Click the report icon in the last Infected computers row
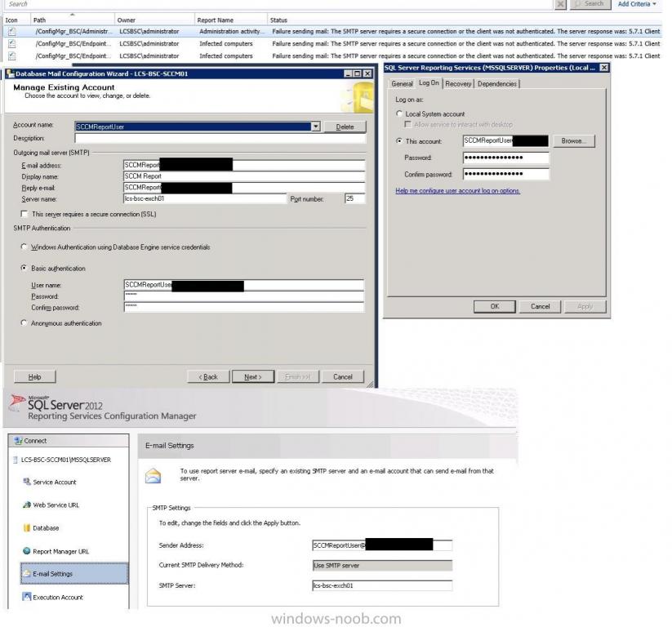Screen dimensions: 672x627 coord(12,56)
